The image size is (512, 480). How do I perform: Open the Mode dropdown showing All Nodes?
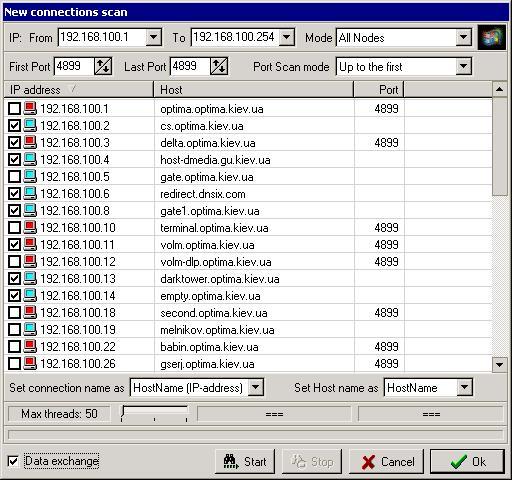(464, 37)
